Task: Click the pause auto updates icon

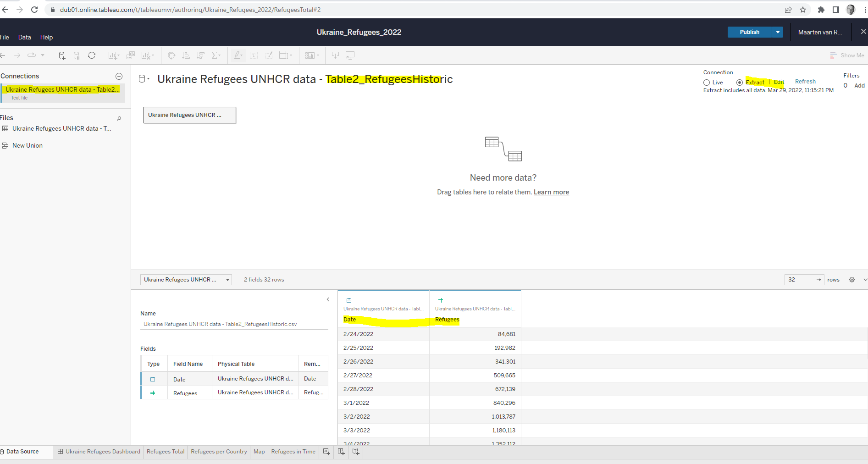Action: tap(77, 55)
